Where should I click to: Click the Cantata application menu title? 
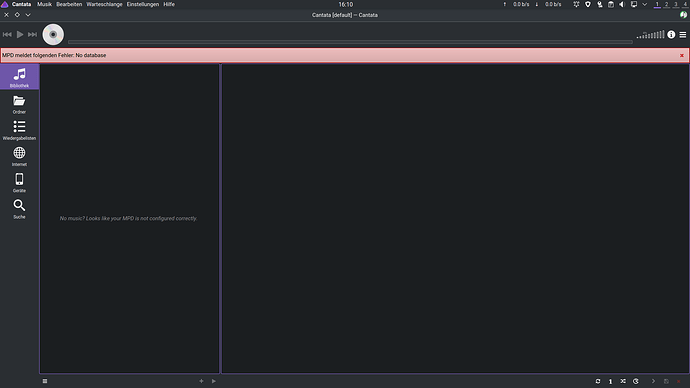[22, 4]
